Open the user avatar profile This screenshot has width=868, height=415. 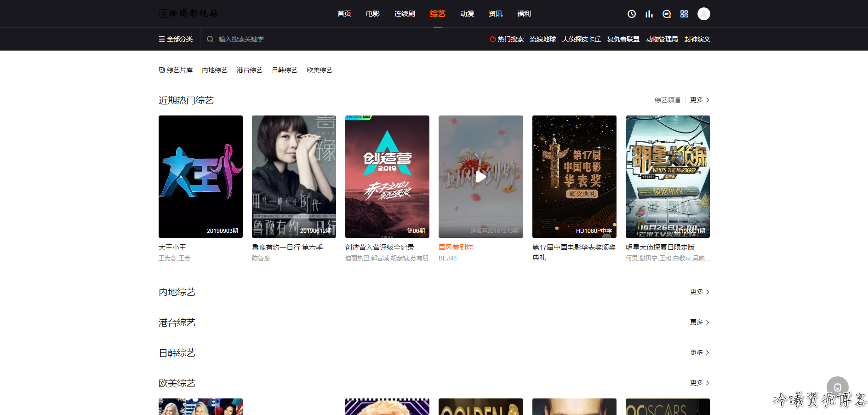[x=704, y=14]
